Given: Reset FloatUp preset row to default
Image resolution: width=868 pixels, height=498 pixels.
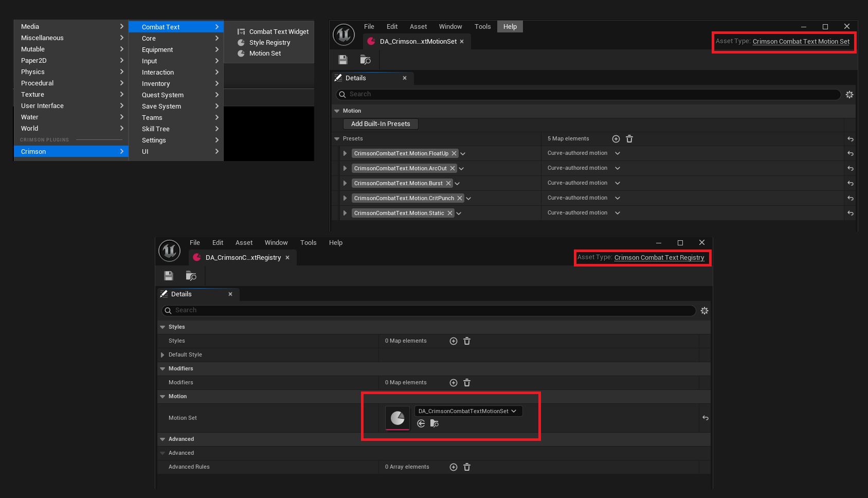Looking at the screenshot, I should tap(851, 154).
